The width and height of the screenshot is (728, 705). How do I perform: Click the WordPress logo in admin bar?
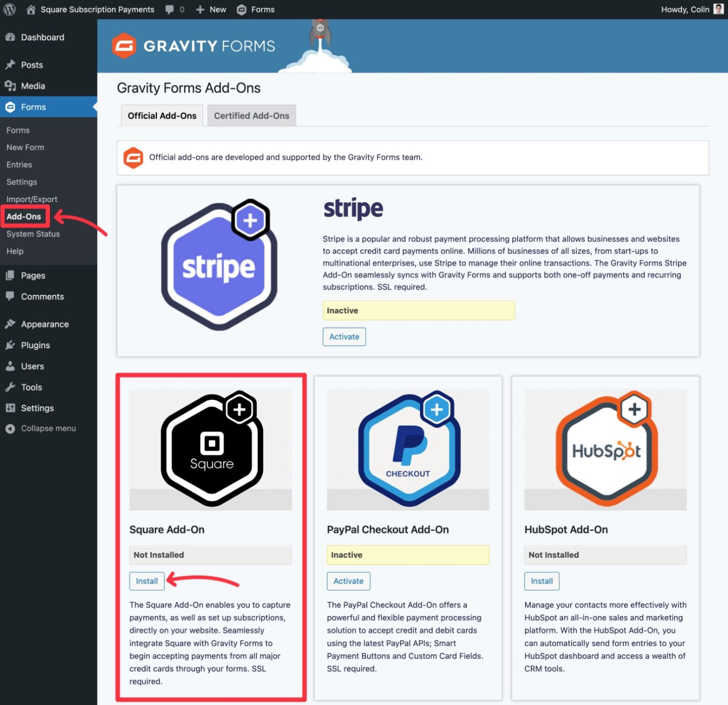click(x=9, y=9)
